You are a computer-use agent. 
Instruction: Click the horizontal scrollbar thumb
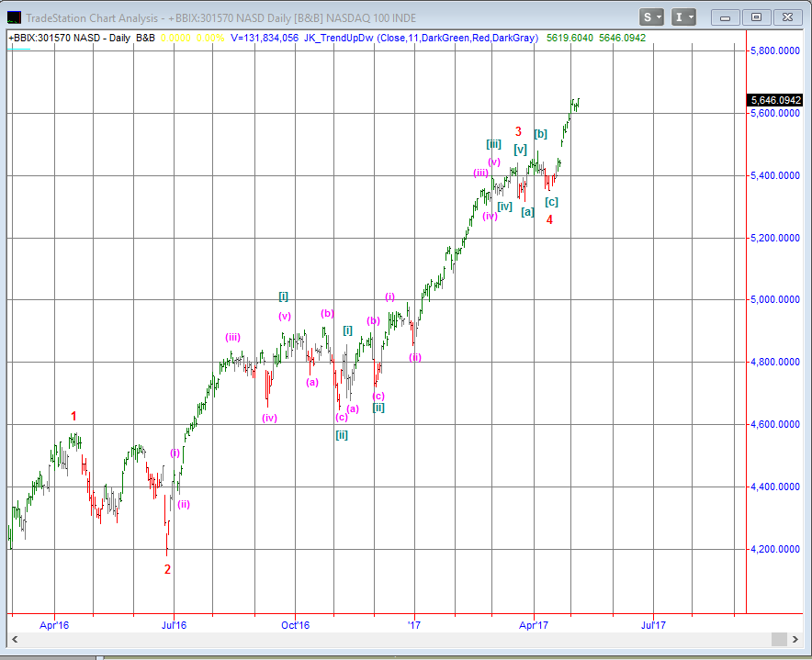(779, 639)
